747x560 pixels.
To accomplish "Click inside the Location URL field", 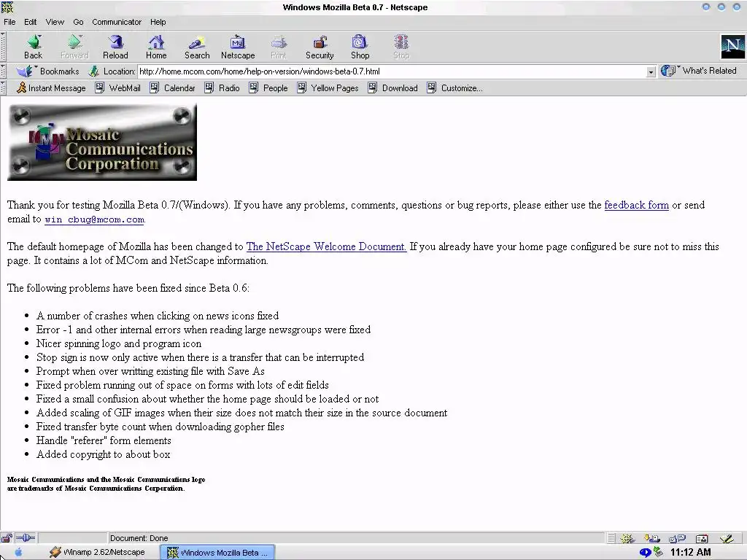I will click(x=392, y=71).
